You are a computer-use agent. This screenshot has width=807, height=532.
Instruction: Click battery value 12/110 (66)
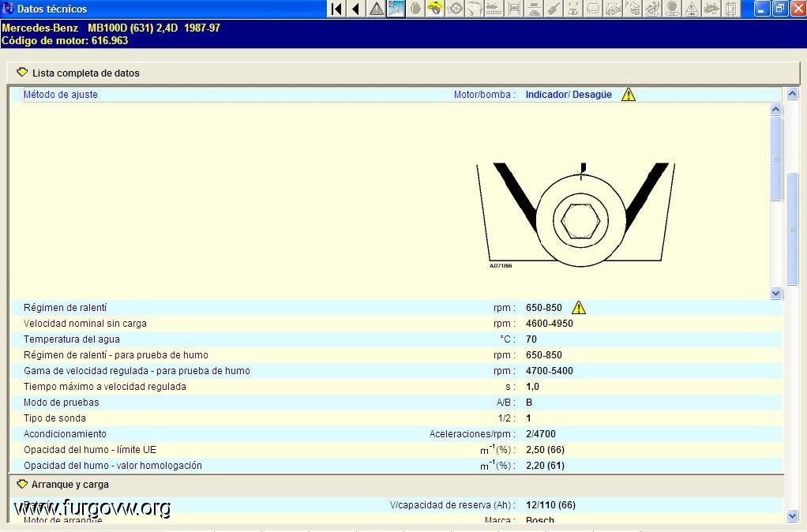(550, 504)
